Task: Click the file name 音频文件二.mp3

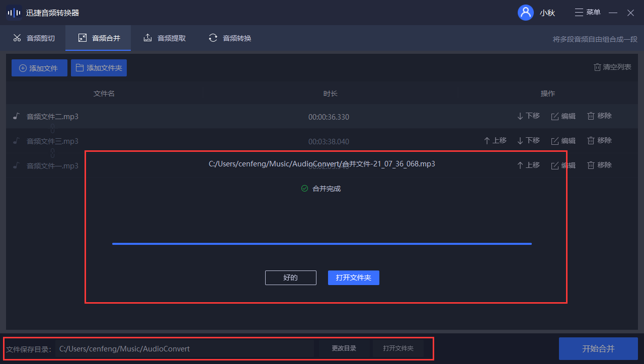Action: coord(52,117)
